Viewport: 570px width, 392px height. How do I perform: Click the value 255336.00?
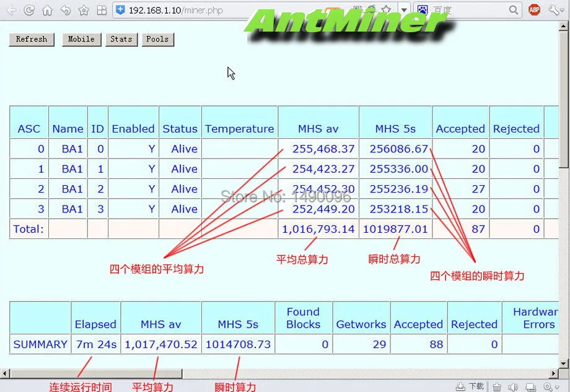[399, 168]
